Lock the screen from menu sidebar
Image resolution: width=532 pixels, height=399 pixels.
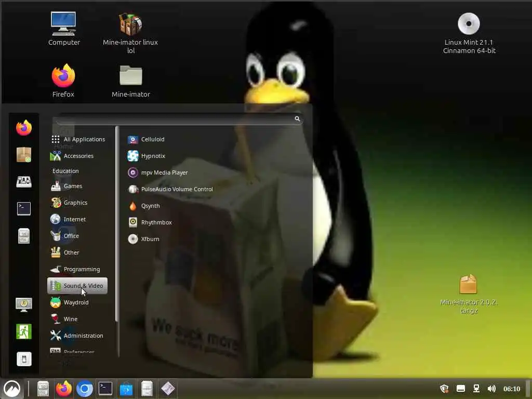pos(24,304)
